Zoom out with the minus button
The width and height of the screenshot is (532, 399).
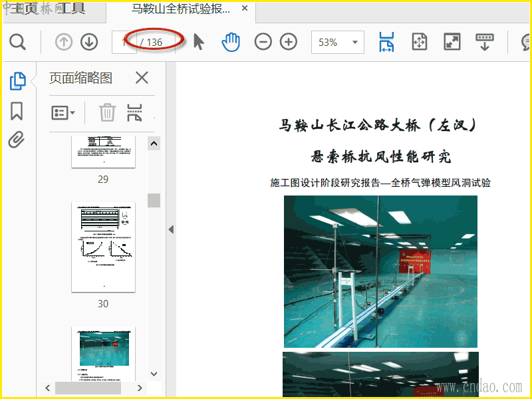[263, 42]
